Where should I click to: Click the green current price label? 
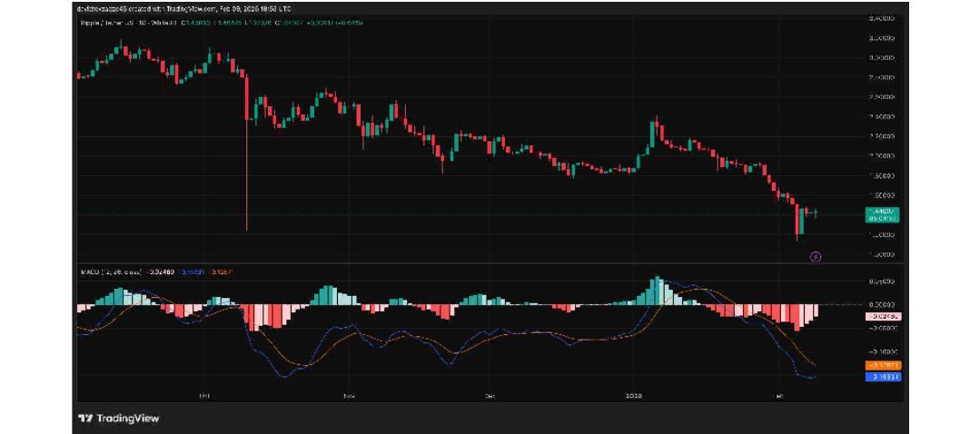pyautogui.click(x=882, y=215)
